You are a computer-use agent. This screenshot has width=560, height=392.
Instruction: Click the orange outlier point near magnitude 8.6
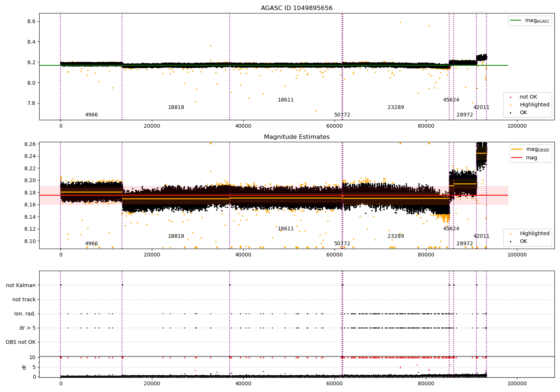[x=400, y=22]
